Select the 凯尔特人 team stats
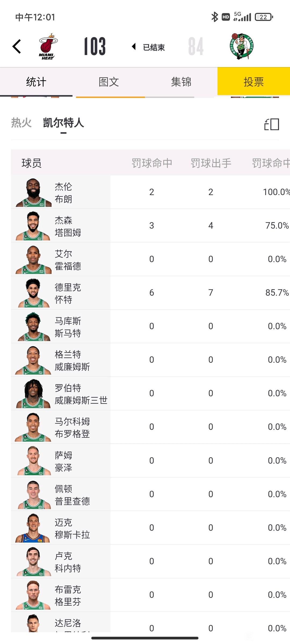Image resolution: width=290 pixels, height=644 pixels. point(63,123)
